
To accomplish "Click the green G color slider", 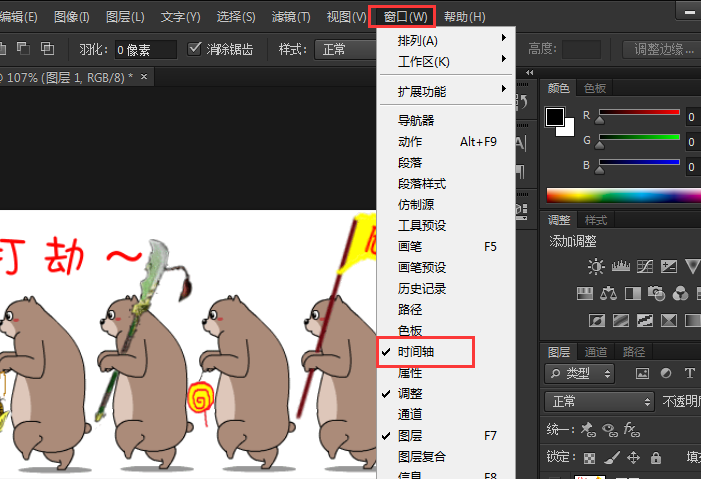I will (x=639, y=137).
